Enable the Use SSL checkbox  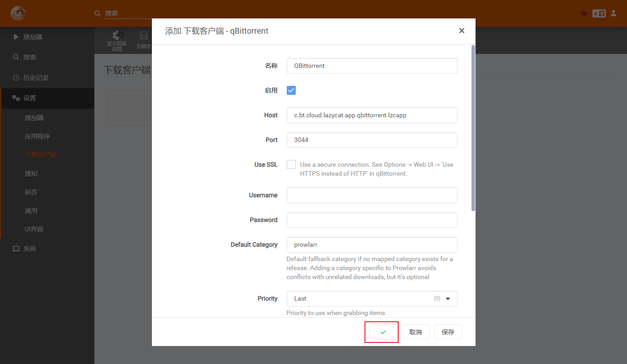pos(291,164)
